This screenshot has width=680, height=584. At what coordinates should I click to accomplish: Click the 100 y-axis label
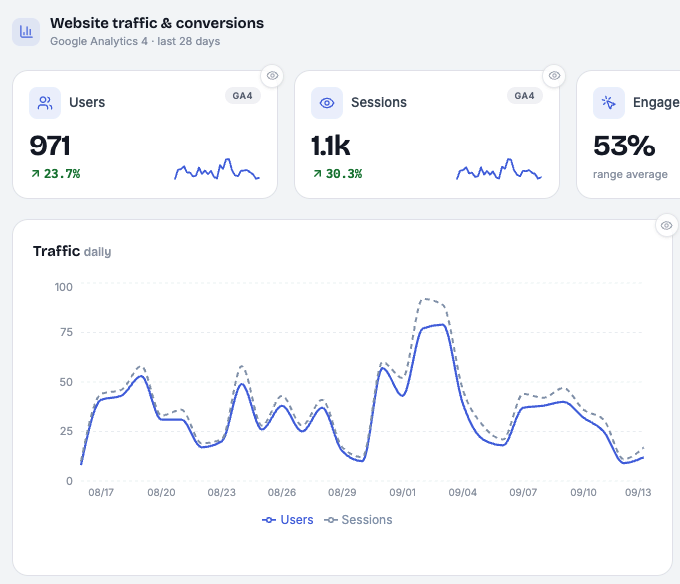point(64,287)
